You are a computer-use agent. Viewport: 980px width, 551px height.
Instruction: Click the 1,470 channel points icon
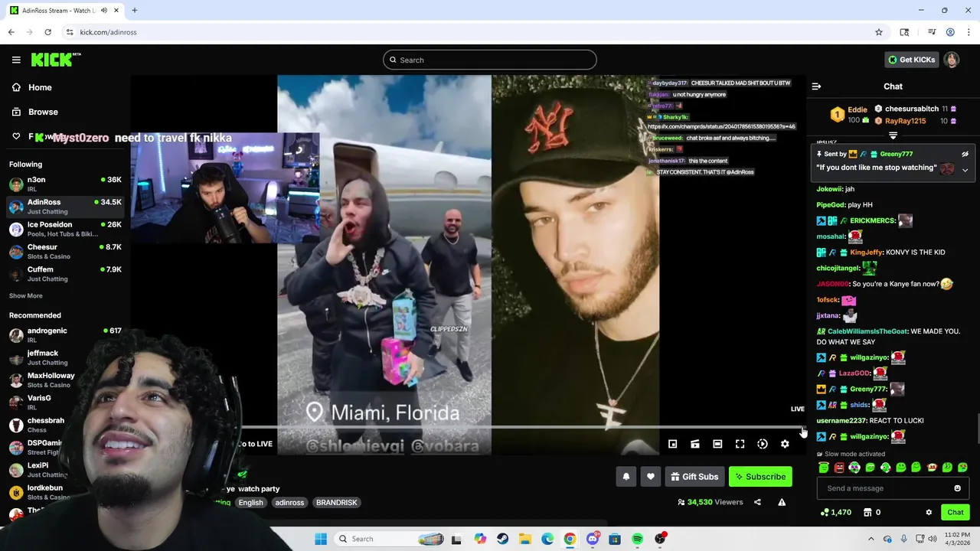click(835, 512)
